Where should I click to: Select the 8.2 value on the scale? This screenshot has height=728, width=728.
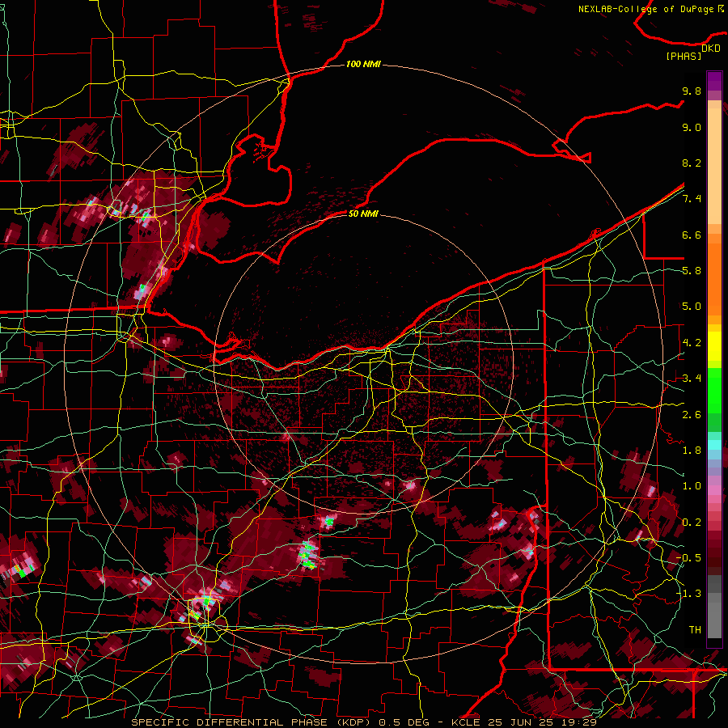click(x=692, y=163)
